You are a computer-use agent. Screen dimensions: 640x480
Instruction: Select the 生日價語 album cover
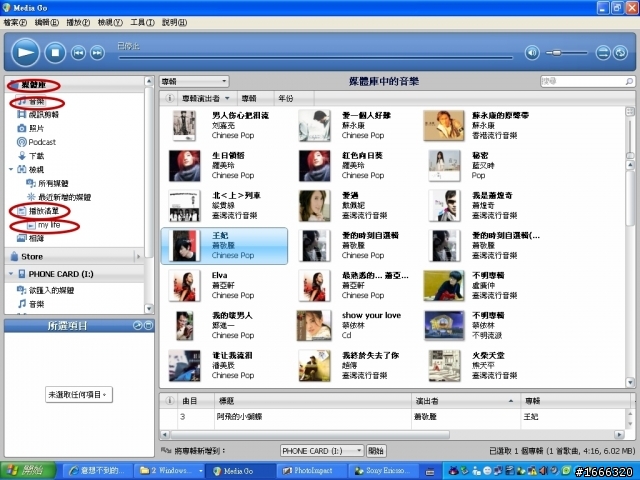click(184, 166)
